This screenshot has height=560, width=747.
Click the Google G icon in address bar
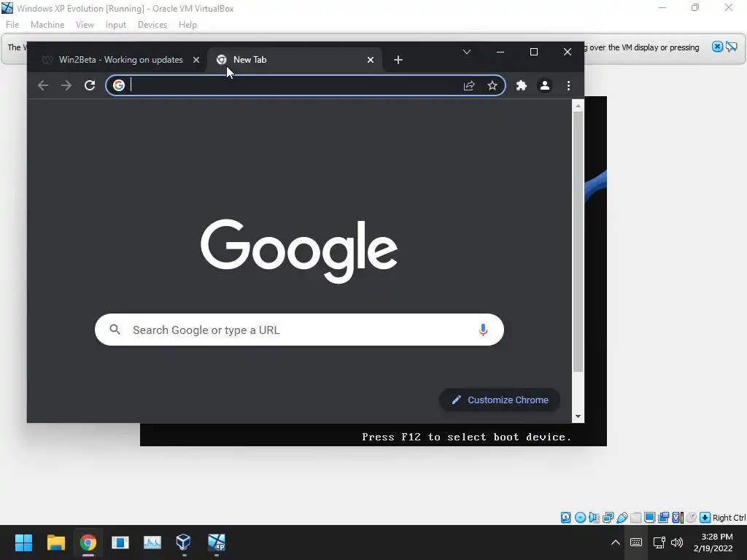119,85
